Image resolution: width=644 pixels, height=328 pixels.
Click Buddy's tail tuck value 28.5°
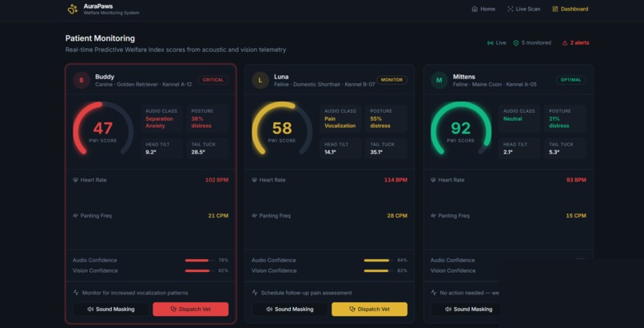[198, 152]
